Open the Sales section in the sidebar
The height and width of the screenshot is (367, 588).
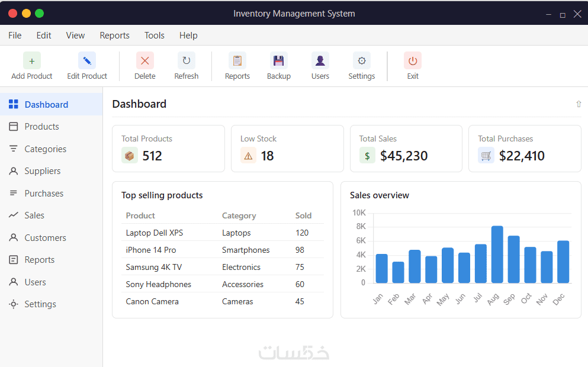click(34, 215)
